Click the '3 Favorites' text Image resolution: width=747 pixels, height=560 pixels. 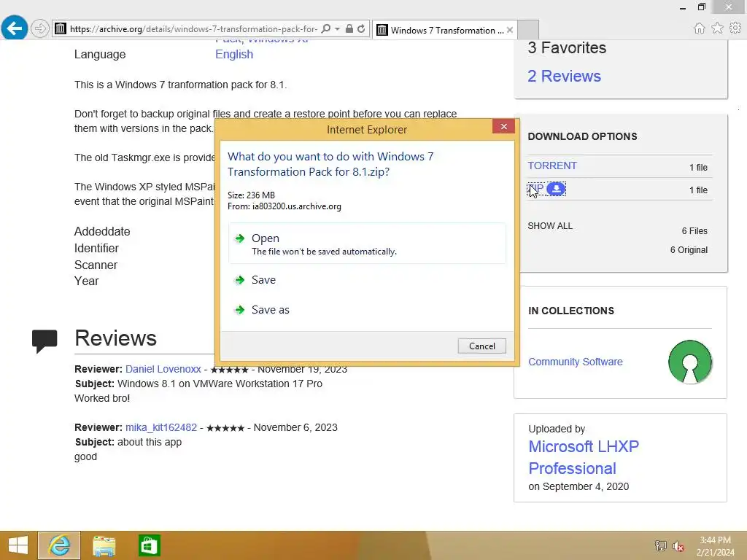[x=567, y=47]
